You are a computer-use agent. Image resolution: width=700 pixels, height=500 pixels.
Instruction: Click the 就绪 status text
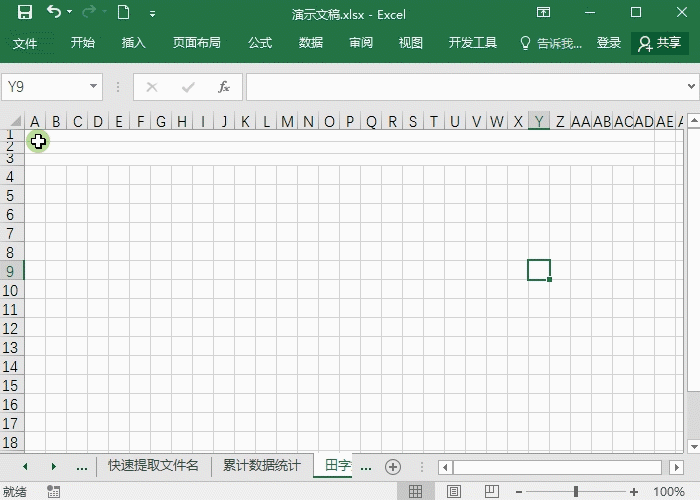click(x=15, y=492)
